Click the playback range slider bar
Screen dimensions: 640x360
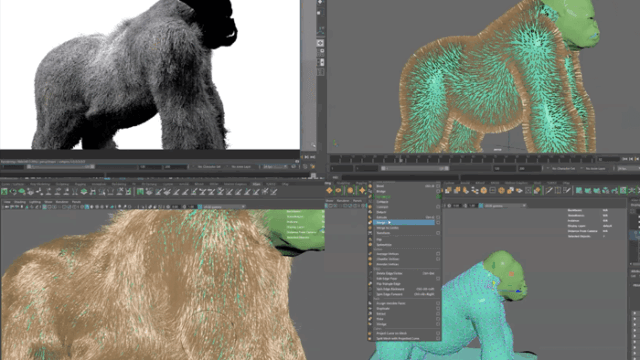[415, 168]
